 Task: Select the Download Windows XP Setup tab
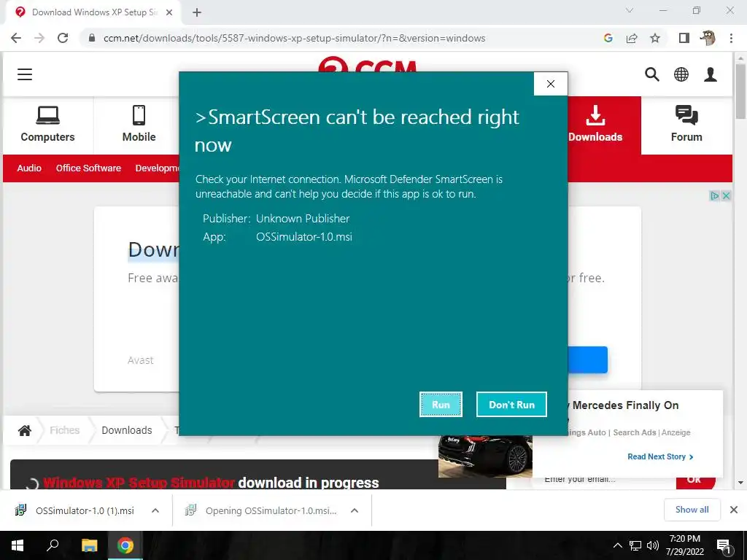pyautogui.click(x=94, y=13)
